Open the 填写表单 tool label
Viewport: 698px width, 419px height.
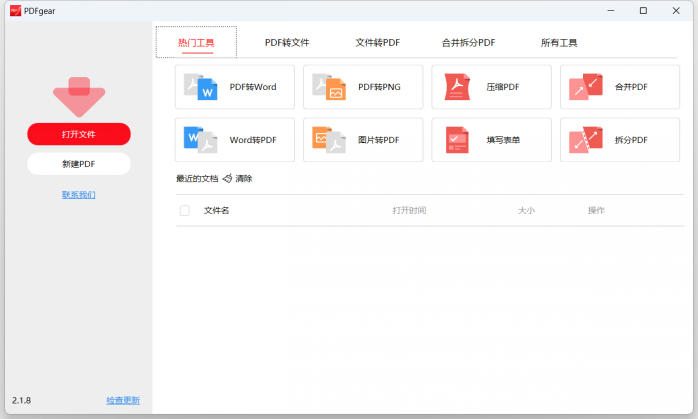(x=503, y=140)
